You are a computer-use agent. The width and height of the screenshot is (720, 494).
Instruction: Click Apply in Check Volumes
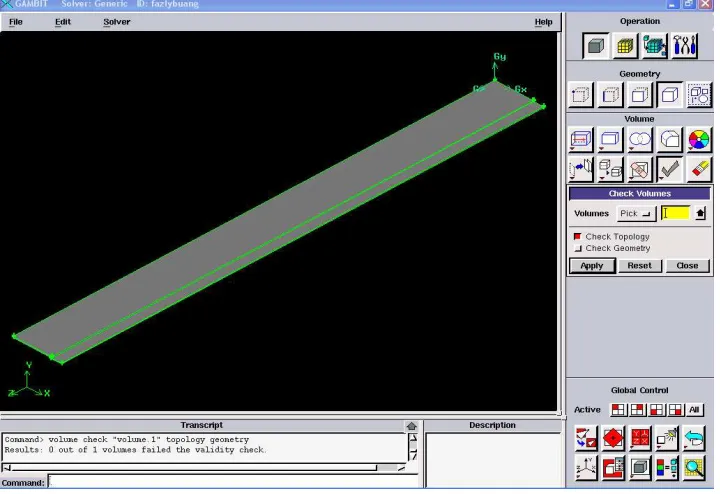click(x=592, y=266)
